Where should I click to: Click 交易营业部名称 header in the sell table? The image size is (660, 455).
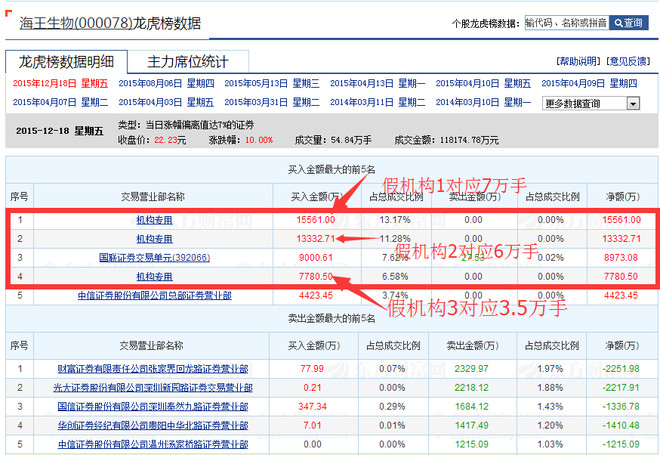coord(151,346)
